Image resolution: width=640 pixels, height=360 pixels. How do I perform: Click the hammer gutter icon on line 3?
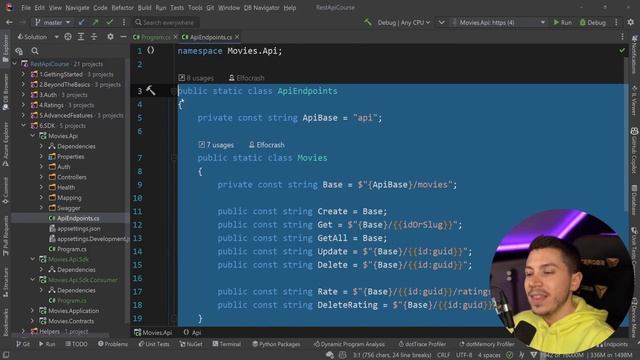(151, 91)
